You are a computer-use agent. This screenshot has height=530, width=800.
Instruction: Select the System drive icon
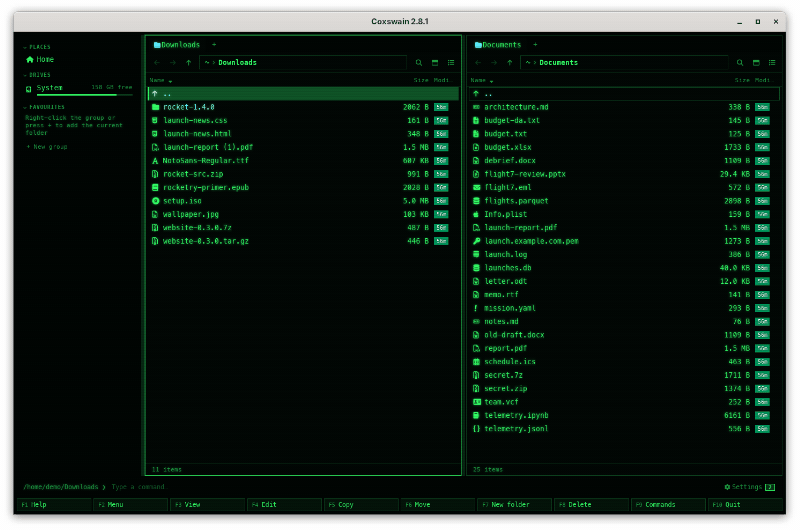point(29,89)
